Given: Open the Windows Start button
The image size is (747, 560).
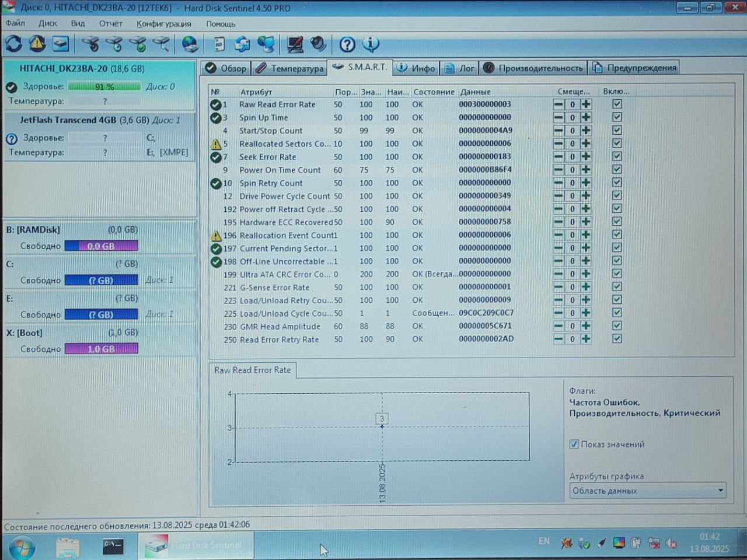Looking at the screenshot, I should pos(22,547).
